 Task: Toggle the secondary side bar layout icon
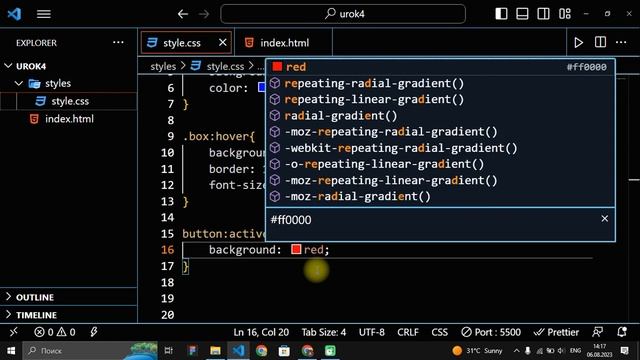(x=543, y=14)
